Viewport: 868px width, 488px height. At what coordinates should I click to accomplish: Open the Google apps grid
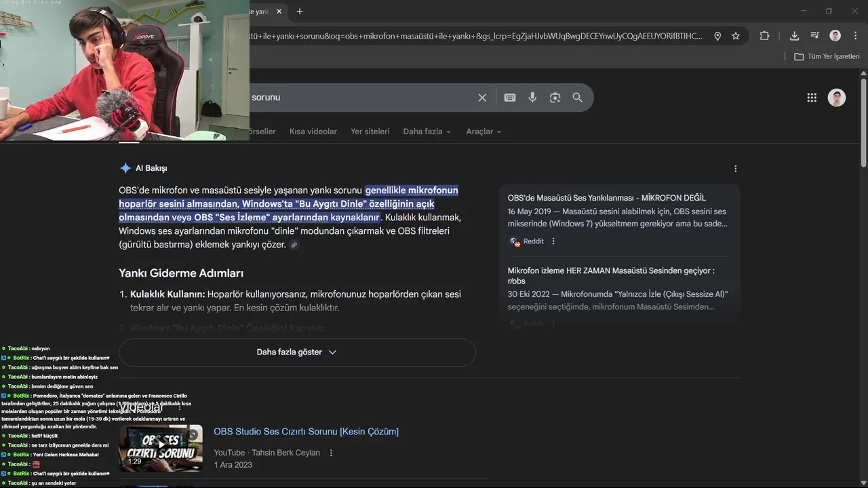[x=812, y=98]
